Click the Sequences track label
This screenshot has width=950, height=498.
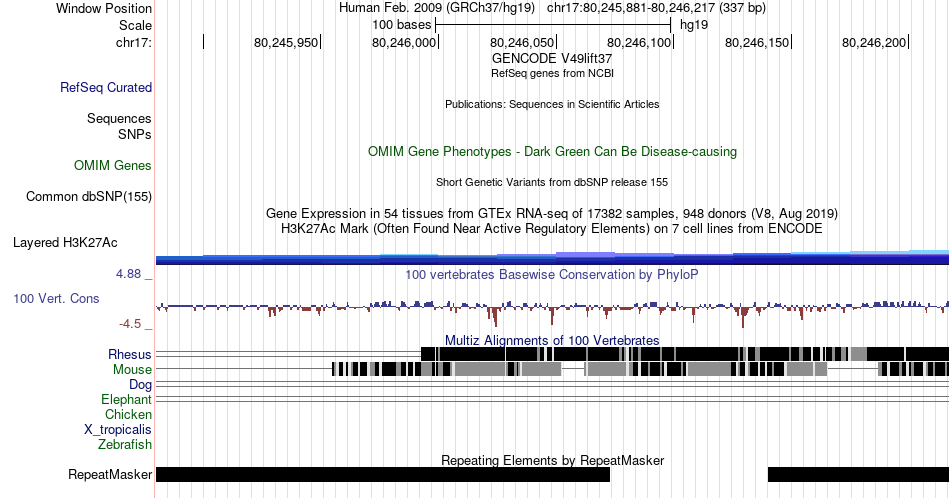click(x=119, y=118)
